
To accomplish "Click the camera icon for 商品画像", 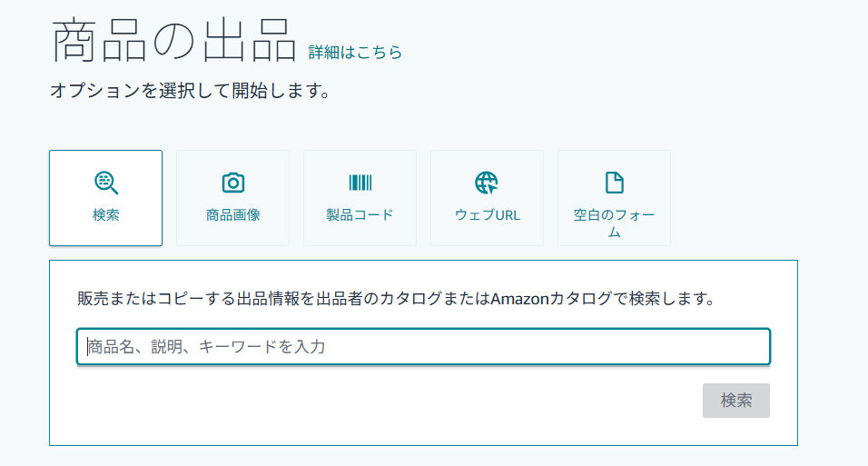I will click(233, 183).
